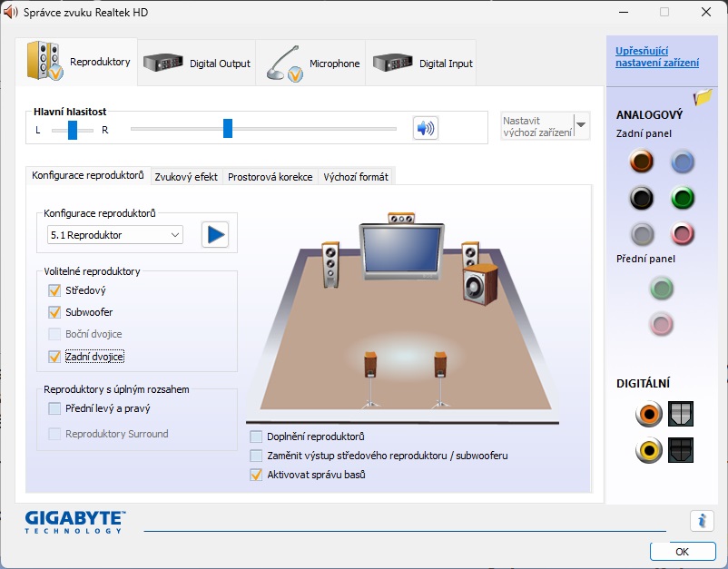Open Upřesňující nastavení zařízení link
Screen dimensions: 728x569
point(657,57)
